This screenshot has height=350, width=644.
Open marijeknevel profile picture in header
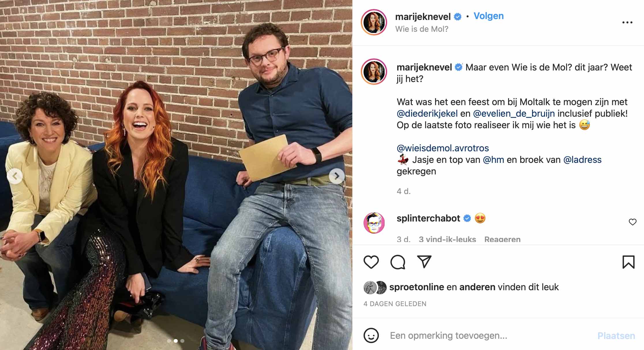(374, 22)
